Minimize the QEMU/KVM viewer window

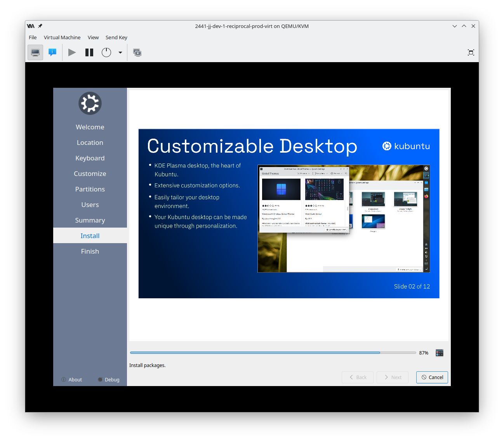point(455,26)
